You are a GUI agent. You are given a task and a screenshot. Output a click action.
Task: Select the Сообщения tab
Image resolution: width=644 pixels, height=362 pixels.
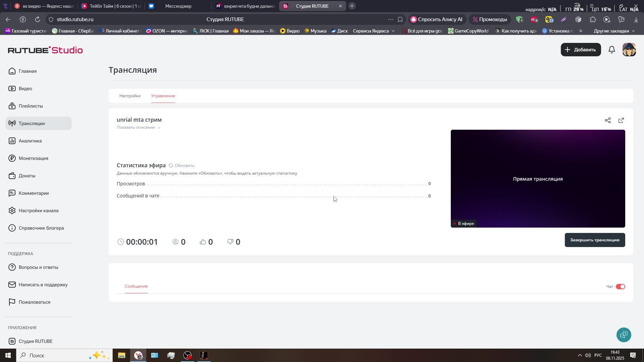coord(136,286)
